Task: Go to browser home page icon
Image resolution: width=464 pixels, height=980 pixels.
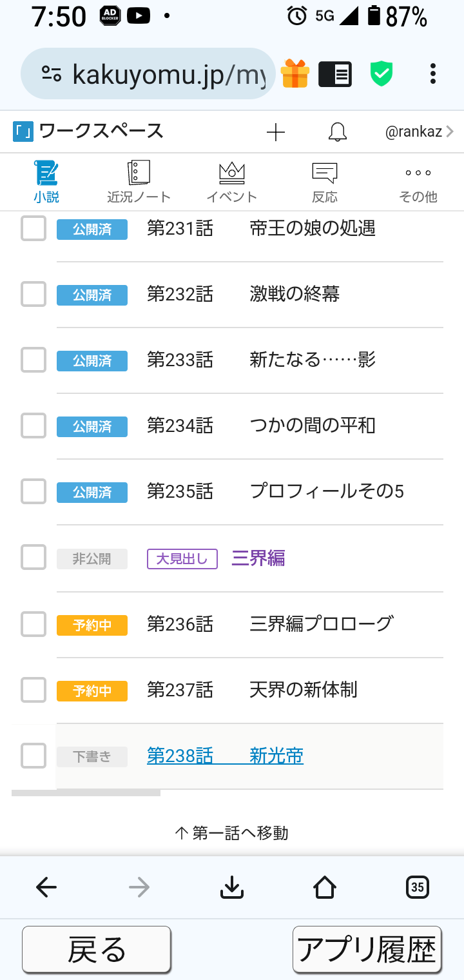Action: (325, 888)
